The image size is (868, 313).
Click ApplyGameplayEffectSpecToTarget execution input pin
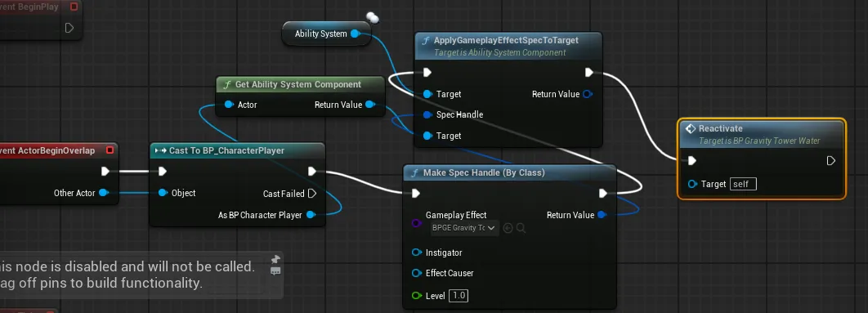pos(427,73)
